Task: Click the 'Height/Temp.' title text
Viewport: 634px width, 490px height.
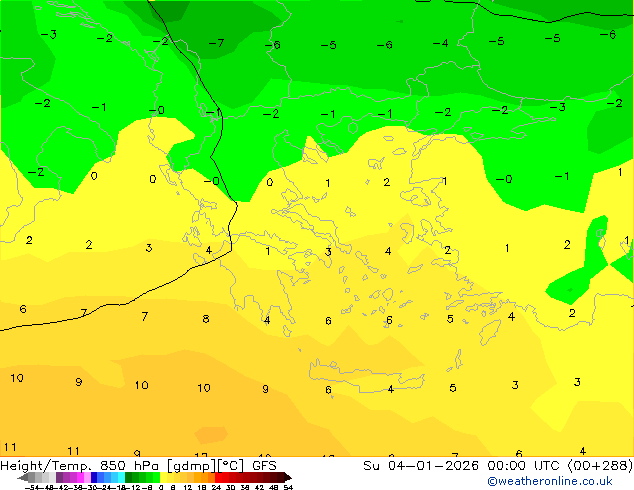Action: (47, 466)
